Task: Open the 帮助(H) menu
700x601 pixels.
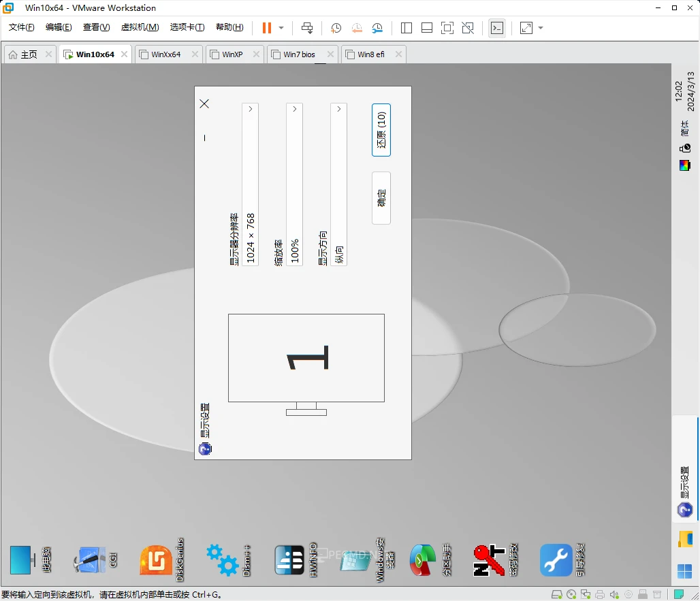Action: click(x=229, y=27)
